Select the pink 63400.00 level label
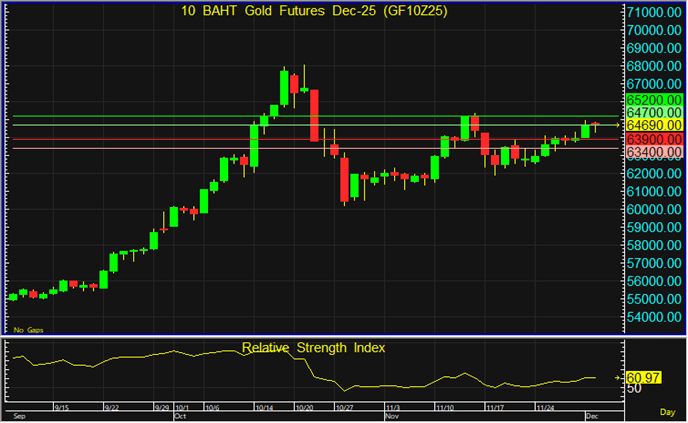Viewport: 688px width, 423px height. 653,152
